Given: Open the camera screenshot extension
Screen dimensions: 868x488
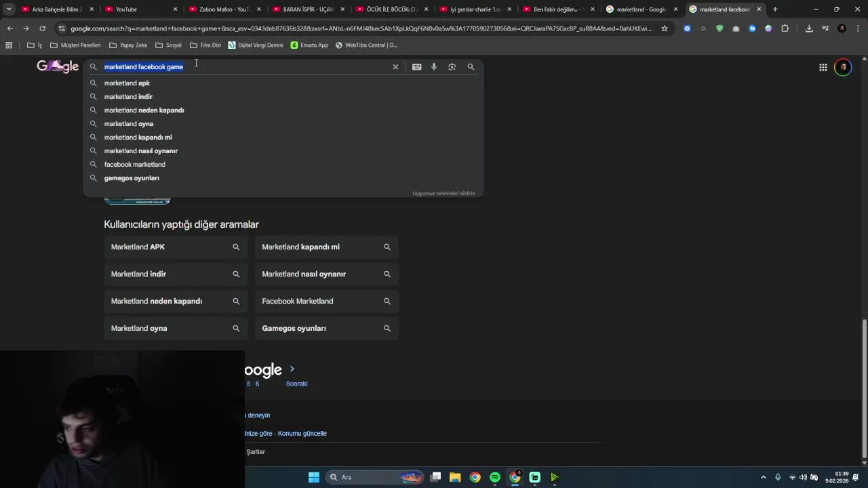Looking at the screenshot, I should pyautogui.click(x=736, y=28).
